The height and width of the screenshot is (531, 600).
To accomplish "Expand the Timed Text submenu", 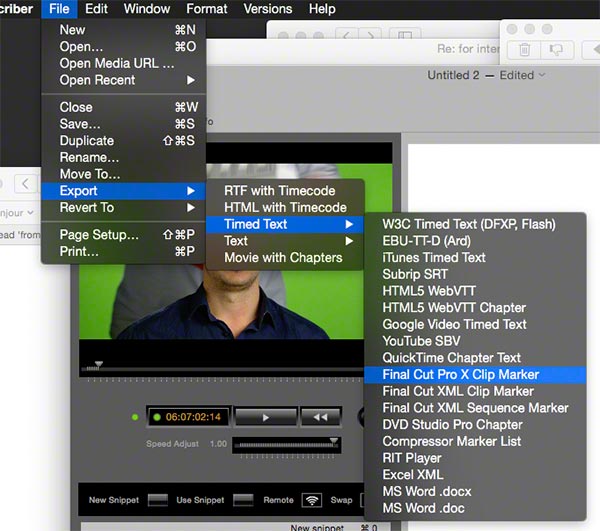I will 285,224.
